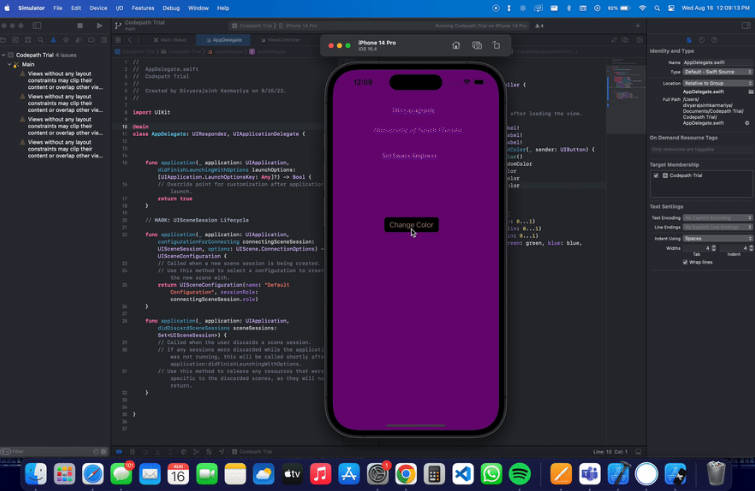This screenshot has width=755, height=491.
Task: Tap the Change Color button
Action: pyautogui.click(x=411, y=225)
